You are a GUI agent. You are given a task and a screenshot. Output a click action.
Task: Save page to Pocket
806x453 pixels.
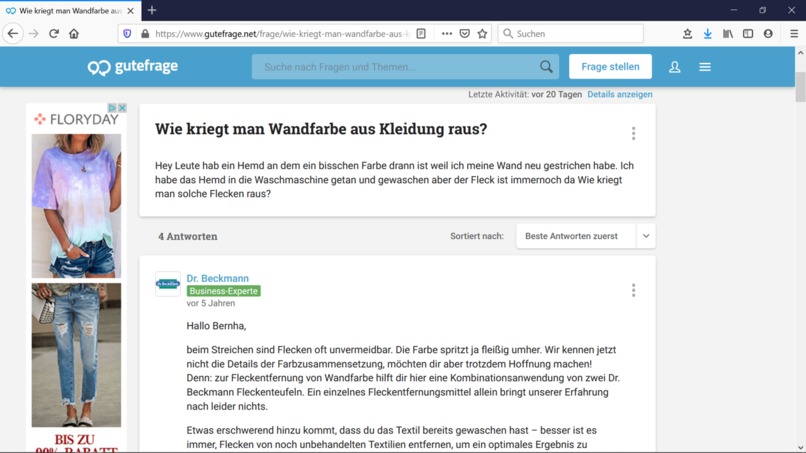pyautogui.click(x=465, y=34)
